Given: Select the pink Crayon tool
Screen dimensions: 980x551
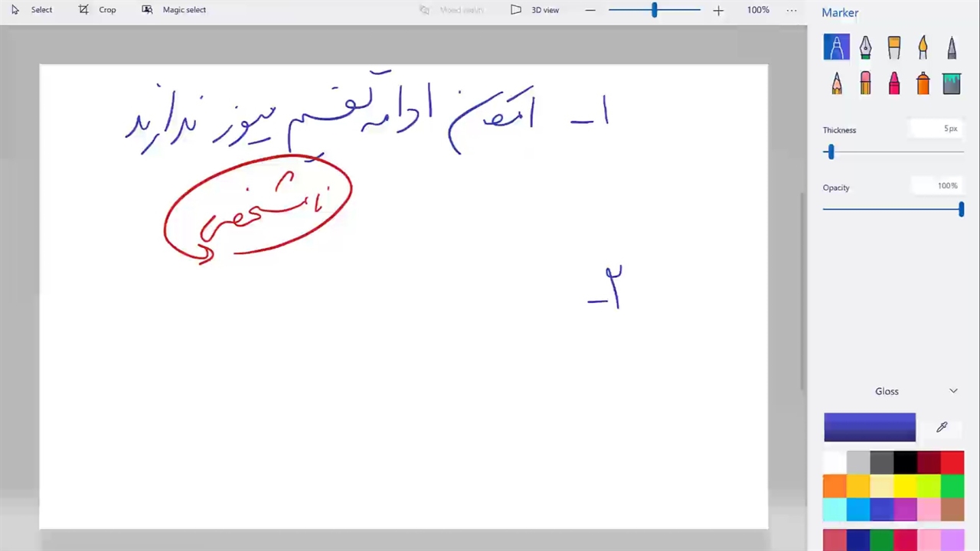Looking at the screenshot, I should [x=894, y=83].
